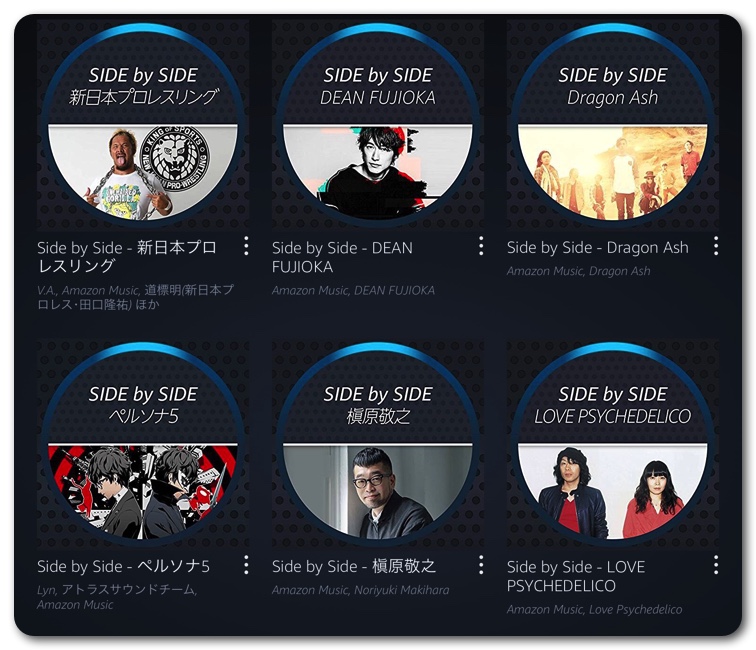Viewport: 756px width, 650px height.
Task: Click the title Side by Side - LOVE PSYCHEDELICO
Action: [576, 576]
